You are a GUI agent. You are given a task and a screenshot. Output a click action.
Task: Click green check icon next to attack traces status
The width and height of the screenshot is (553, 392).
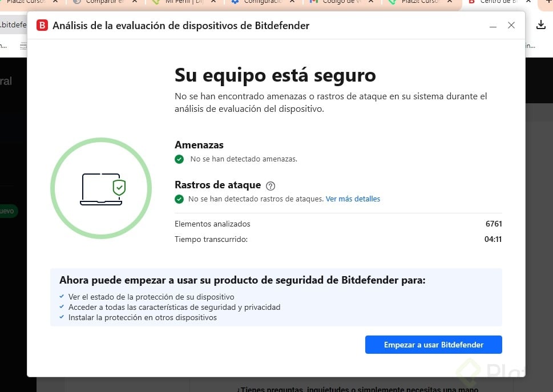tap(179, 199)
